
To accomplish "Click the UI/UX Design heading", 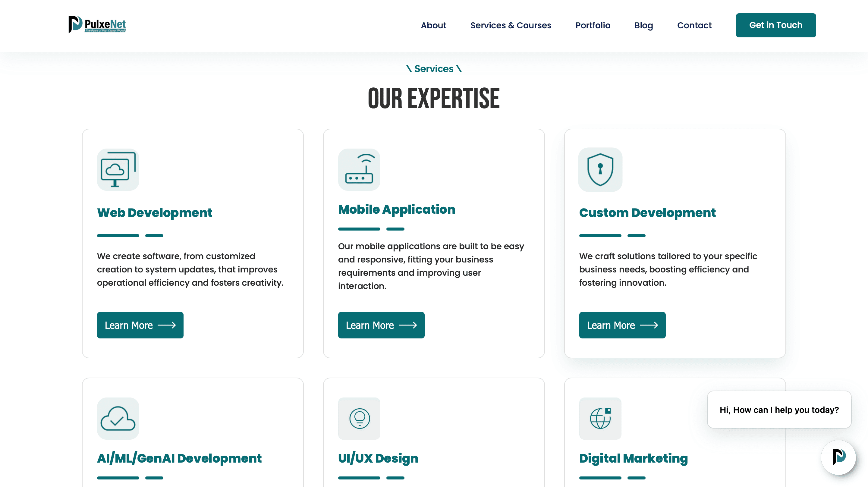I will [x=378, y=458].
